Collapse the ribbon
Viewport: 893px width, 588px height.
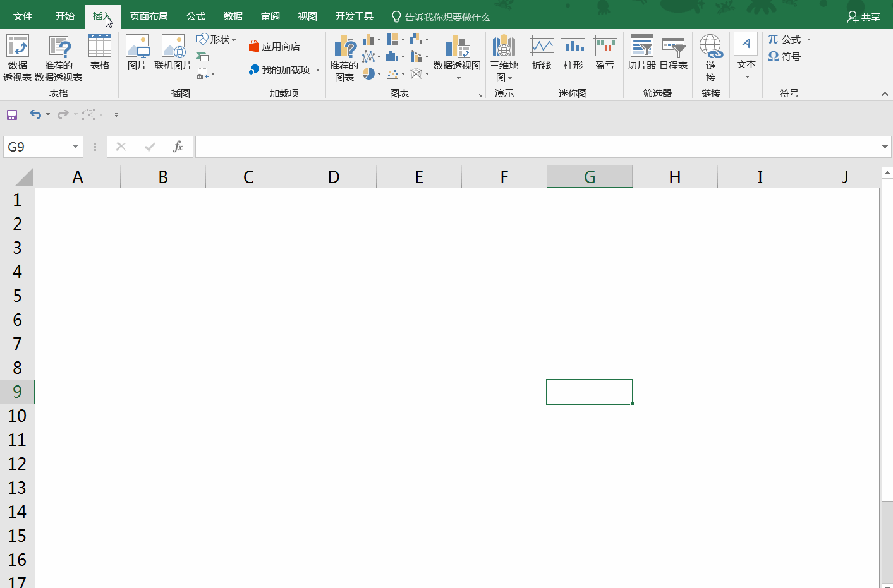pos(885,93)
